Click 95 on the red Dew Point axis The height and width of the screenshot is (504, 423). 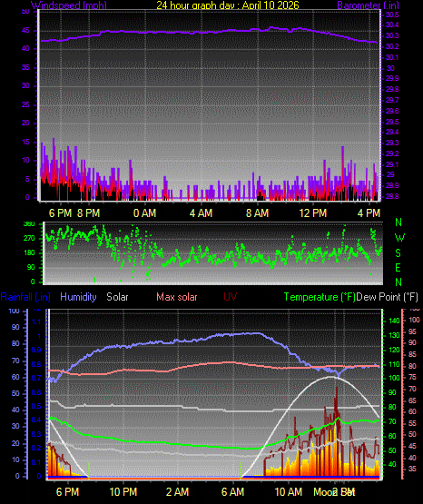pyautogui.click(x=412, y=331)
